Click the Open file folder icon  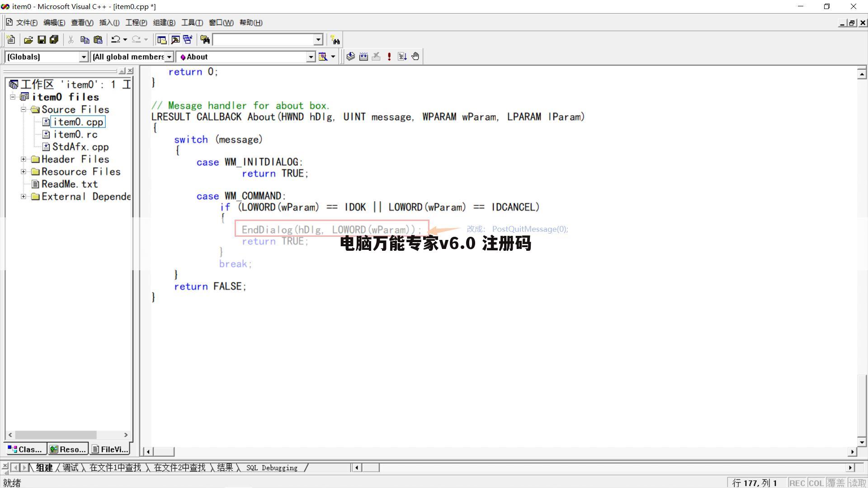[28, 40]
